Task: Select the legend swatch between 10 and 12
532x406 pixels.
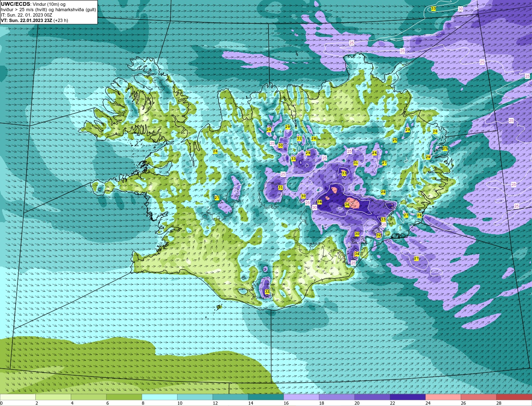Action: point(195,397)
